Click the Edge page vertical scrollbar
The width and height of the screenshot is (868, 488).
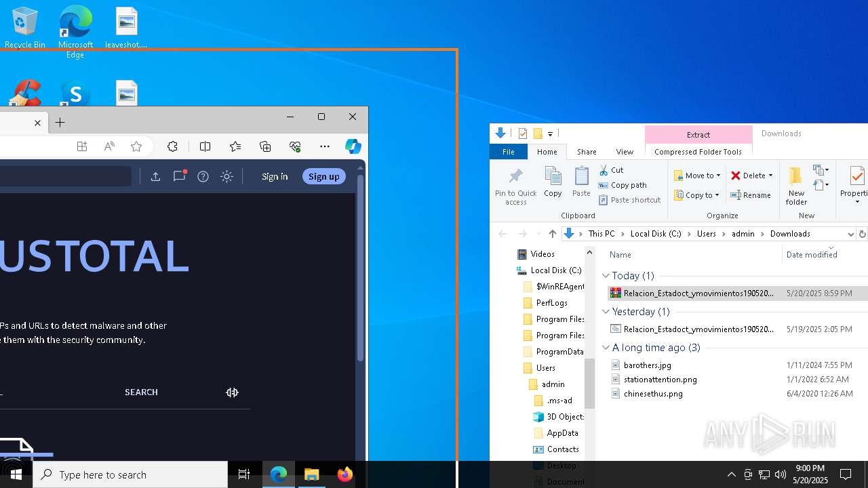360,268
